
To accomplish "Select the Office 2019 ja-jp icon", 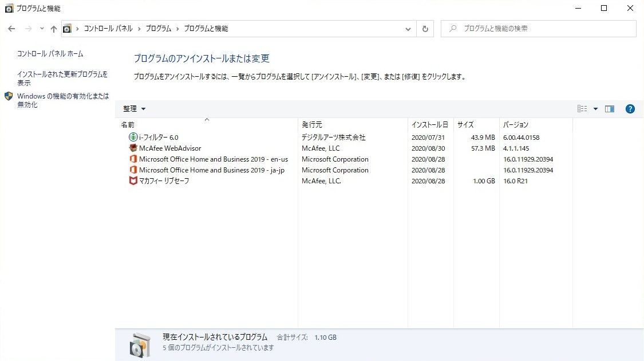I will tap(133, 170).
